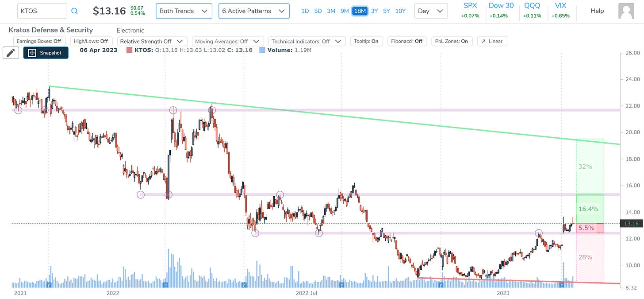Switch the Linear scale toggle
Viewport: 644px width, 299px height.
click(492, 41)
